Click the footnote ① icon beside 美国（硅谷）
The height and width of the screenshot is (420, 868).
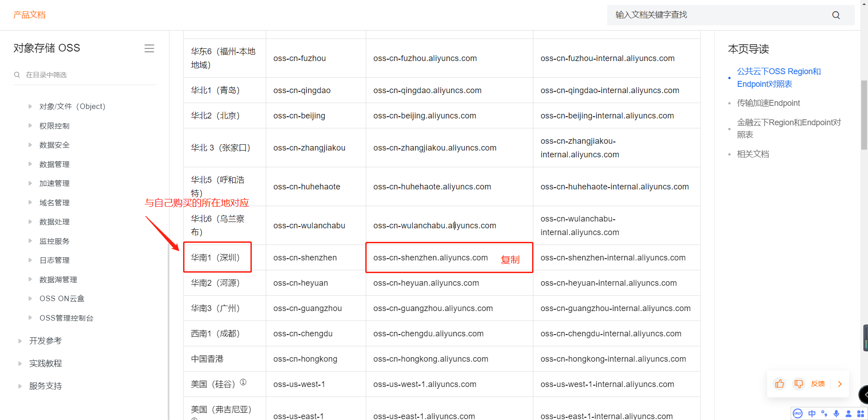click(x=243, y=382)
